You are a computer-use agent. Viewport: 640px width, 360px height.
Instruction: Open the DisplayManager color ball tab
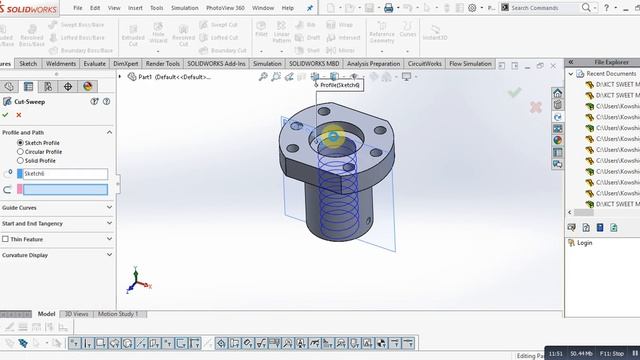(87, 86)
